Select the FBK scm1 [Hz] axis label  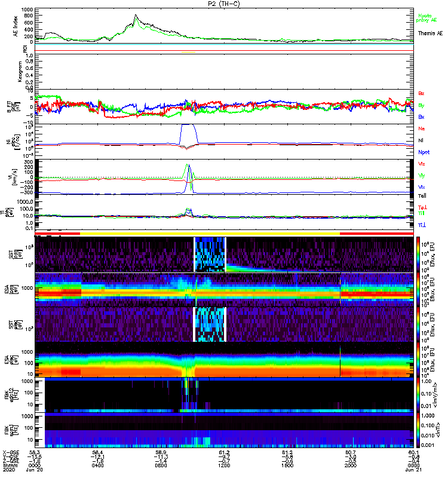tap(12, 430)
